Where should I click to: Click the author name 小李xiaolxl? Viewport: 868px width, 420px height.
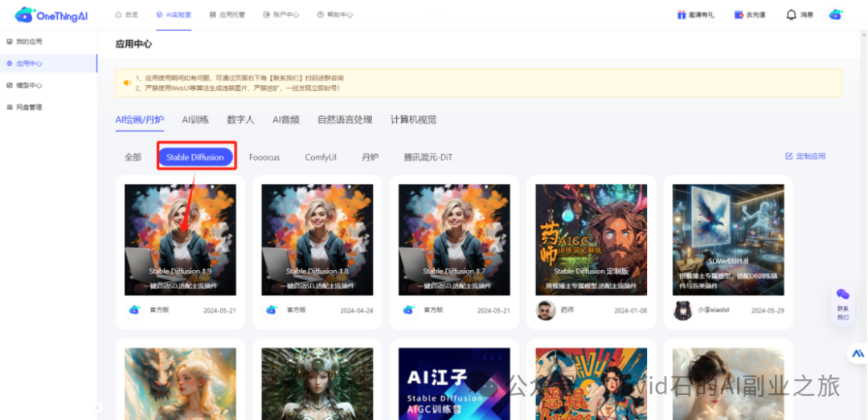(713, 310)
